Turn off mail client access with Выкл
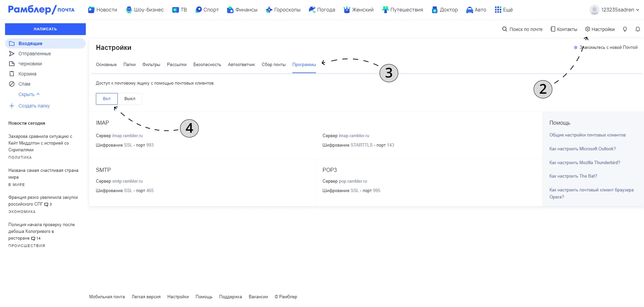 tap(130, 99)
